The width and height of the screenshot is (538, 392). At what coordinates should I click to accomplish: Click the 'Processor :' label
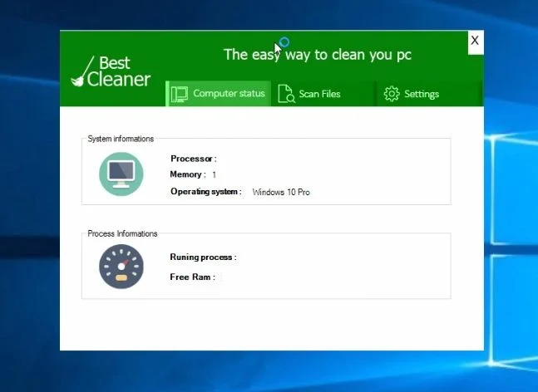194,159
